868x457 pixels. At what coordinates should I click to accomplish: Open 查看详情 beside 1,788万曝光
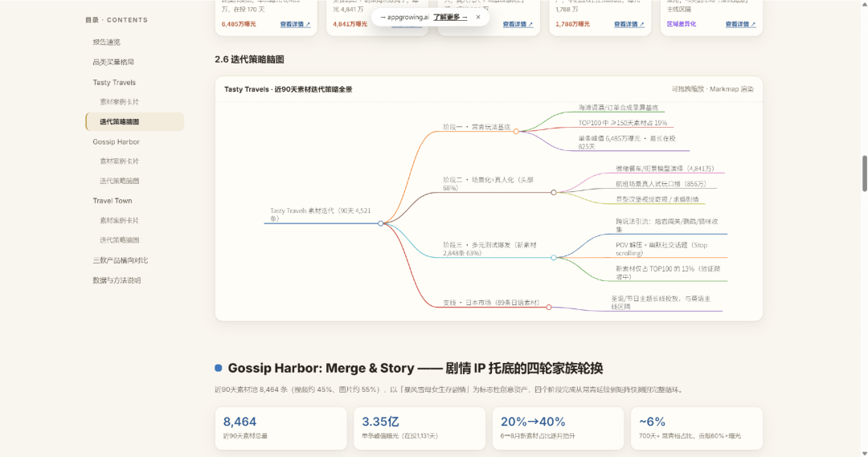pyautogui.click(x=628, y=24)
